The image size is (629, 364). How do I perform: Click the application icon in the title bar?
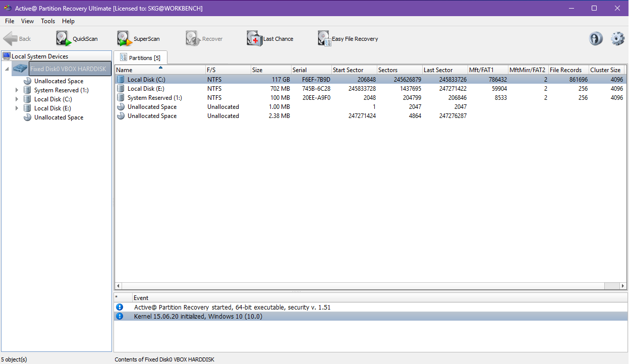click(x=8, y=8)
